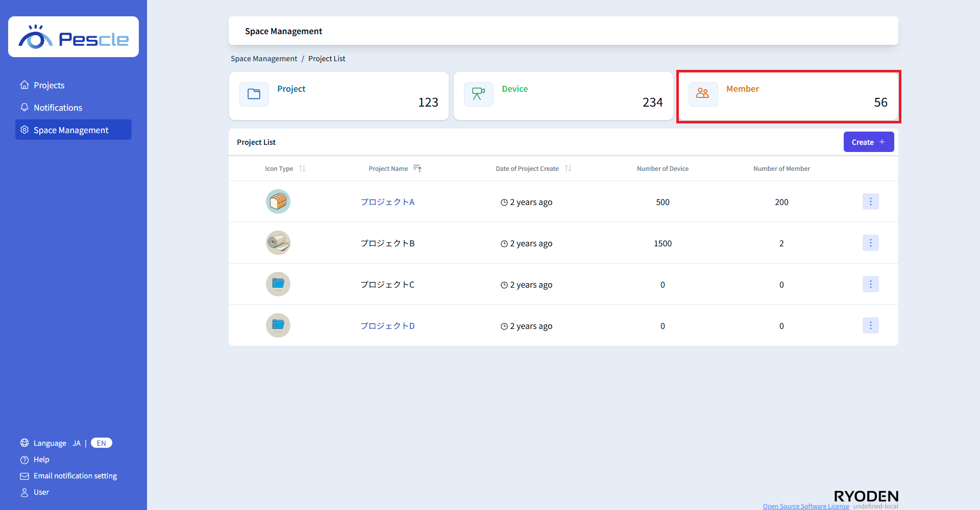Click the paper roll icon for プロジェクトB
This screenshot has width=980, height=510.
[x=278, y=243]
